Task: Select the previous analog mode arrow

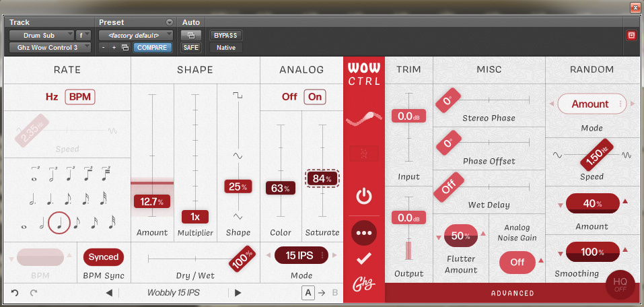Action: click(269, 256)
